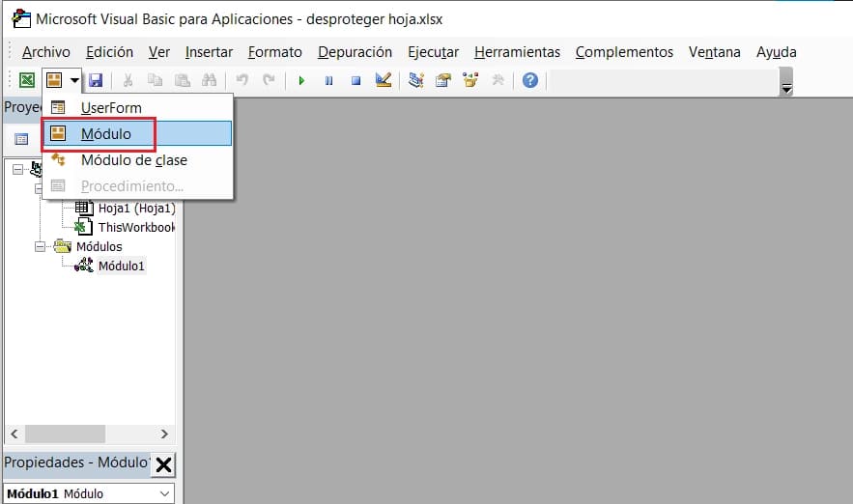
Task: Click the Break pause icon
Action: click(329, 80)
